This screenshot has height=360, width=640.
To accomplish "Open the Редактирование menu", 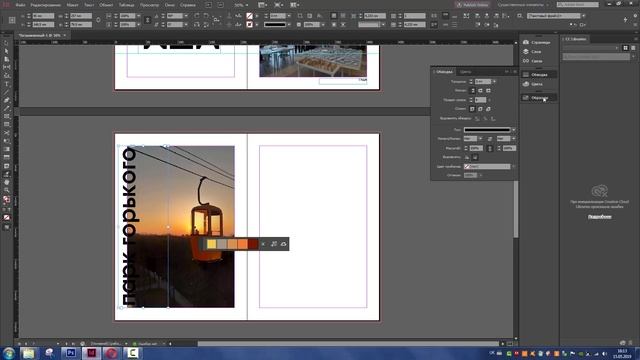I will [46, 5].
